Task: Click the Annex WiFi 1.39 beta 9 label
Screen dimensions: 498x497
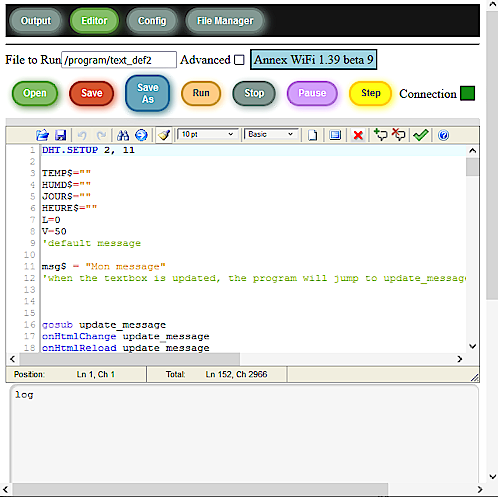Action: 313,60
